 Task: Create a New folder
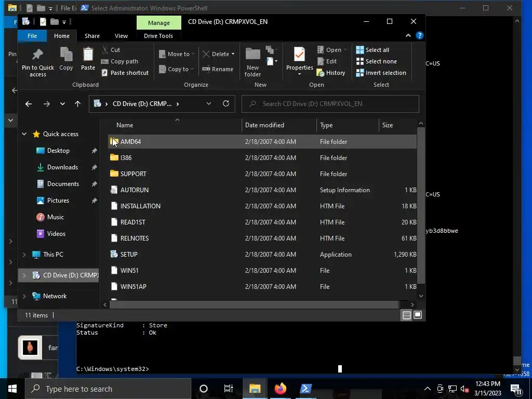tap(253, 61)
